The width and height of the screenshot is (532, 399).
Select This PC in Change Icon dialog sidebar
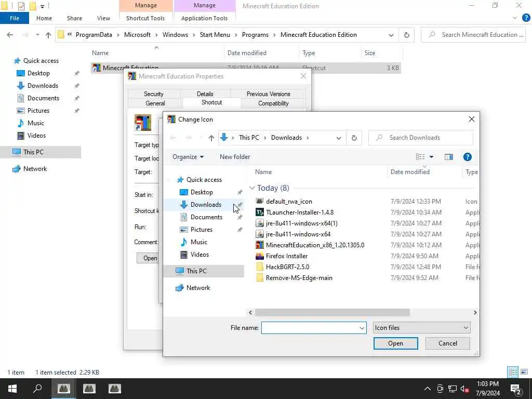tap(196, 271)
